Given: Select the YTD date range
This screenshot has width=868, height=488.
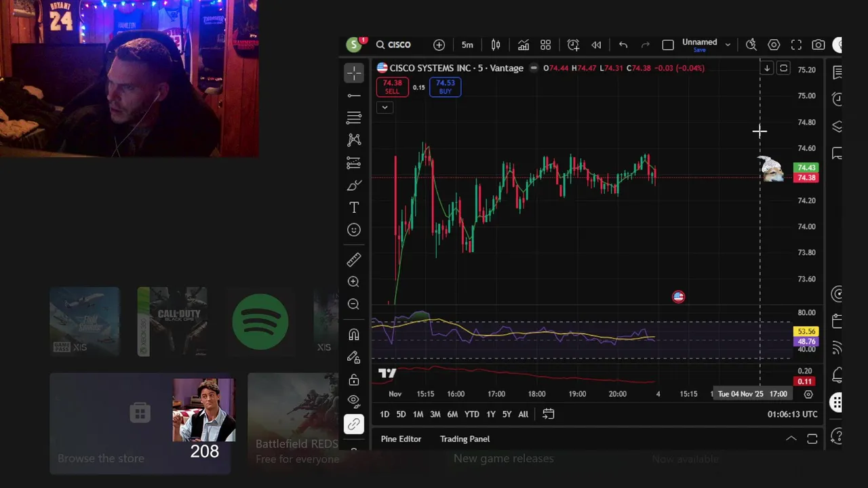Looking at the screenshot, I should (x=471, y=414).
